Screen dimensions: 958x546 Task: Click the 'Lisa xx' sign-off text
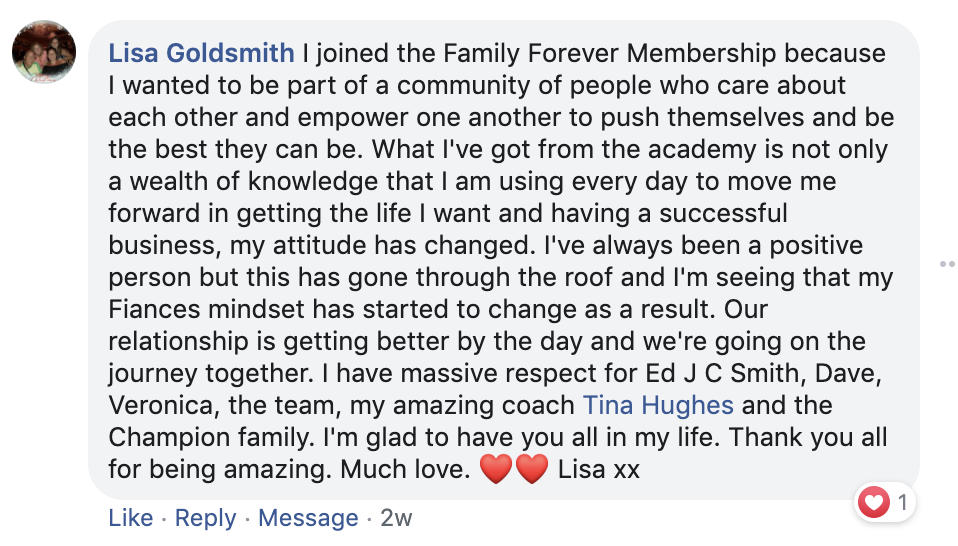[x=598, y=469]
